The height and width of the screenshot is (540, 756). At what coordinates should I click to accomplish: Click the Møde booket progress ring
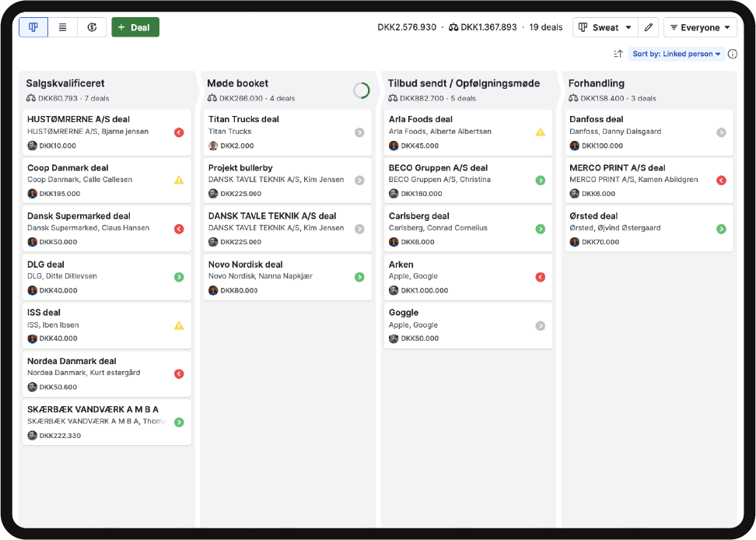click(x=361, y=90)
